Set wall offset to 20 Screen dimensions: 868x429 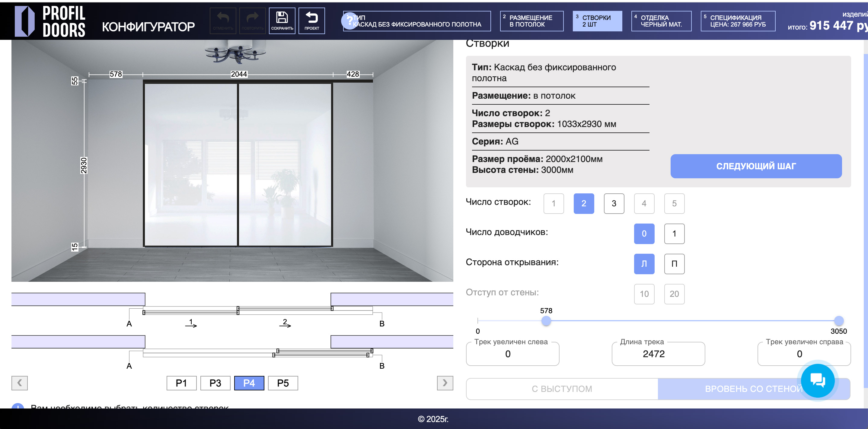[x=674, y=294]
